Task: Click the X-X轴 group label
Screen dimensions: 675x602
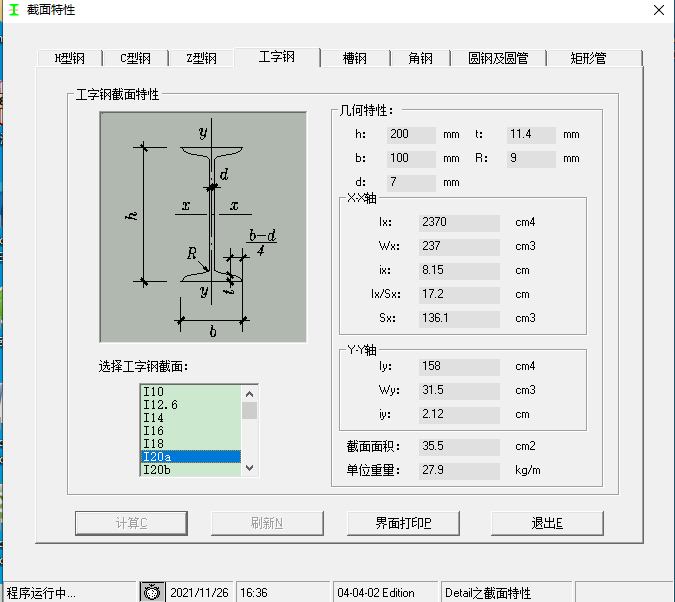Action: pos(362,198)
